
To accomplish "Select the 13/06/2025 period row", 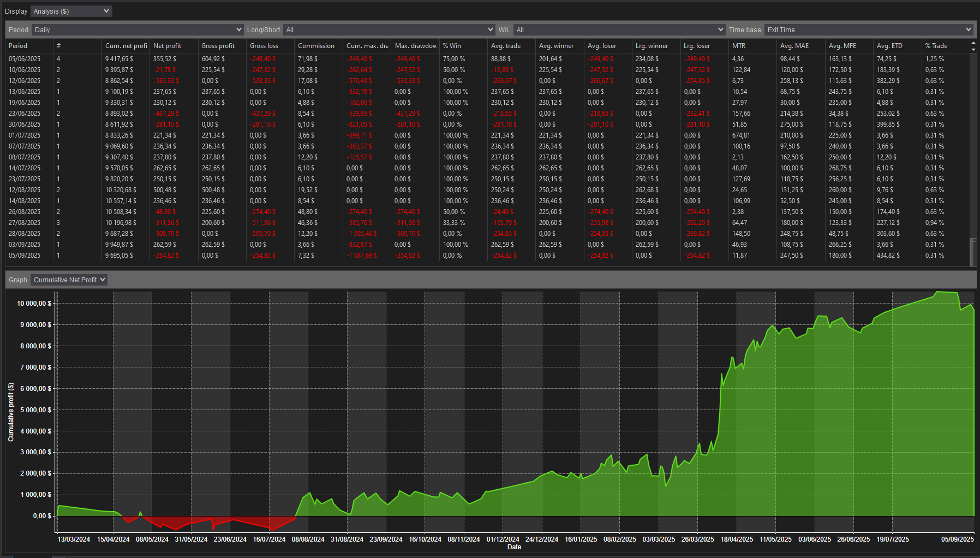I will (487, 92).
